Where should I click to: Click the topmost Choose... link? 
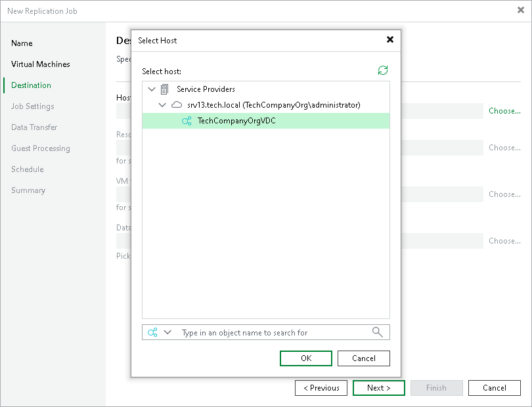pos(504,111)
